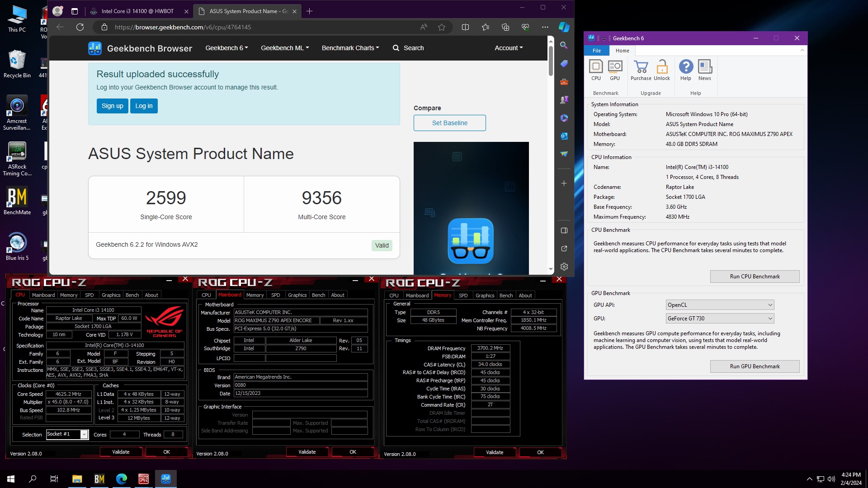Viewport: 868px width, 488px height.
Task: Open the GPU API OpenCL dropdown
Action: point(720,305)
